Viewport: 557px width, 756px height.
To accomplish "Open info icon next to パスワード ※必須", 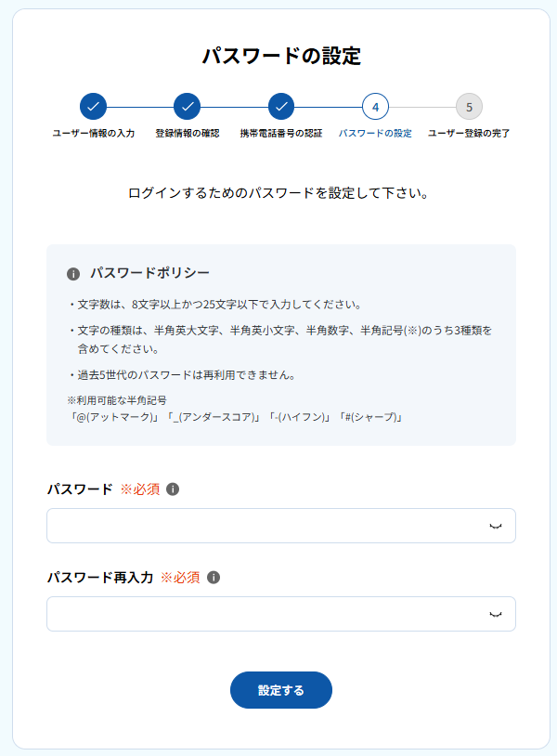I will coord(173,489).
